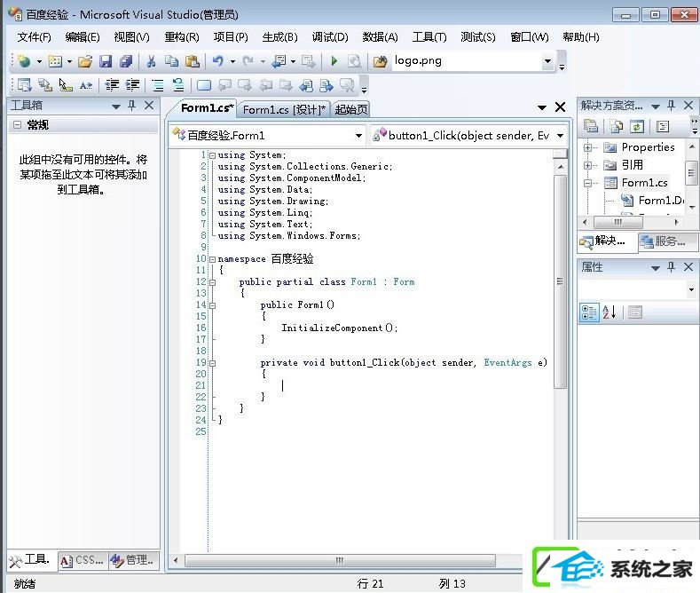Collapse the Form1.cs tree node

[x=587, y=183]
